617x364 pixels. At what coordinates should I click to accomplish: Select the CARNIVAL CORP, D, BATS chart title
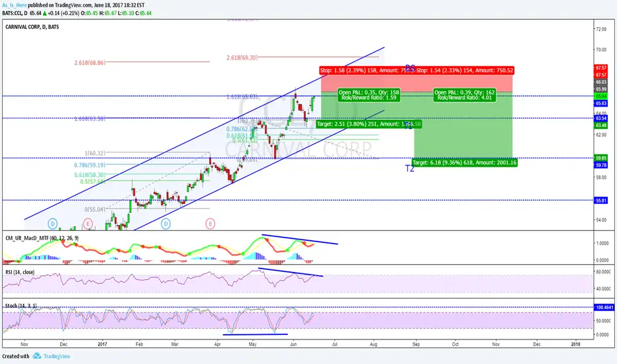tap(32, 26)
